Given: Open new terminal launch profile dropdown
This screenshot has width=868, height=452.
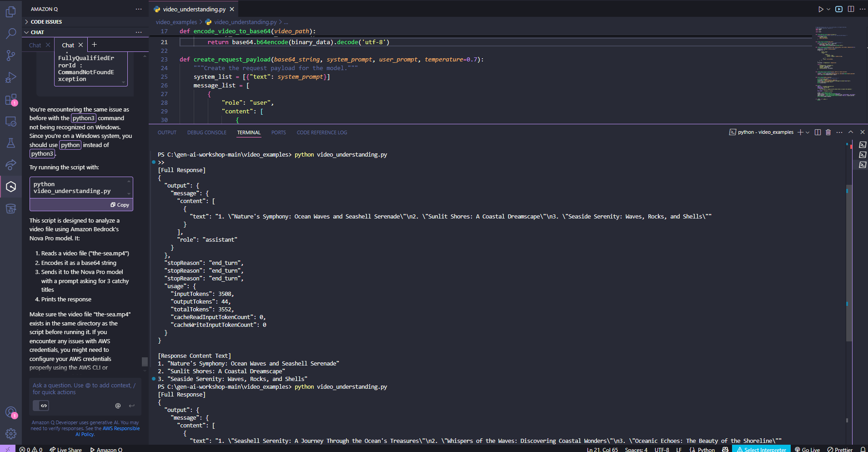Looking at the screenshot, I should point(808,132).
